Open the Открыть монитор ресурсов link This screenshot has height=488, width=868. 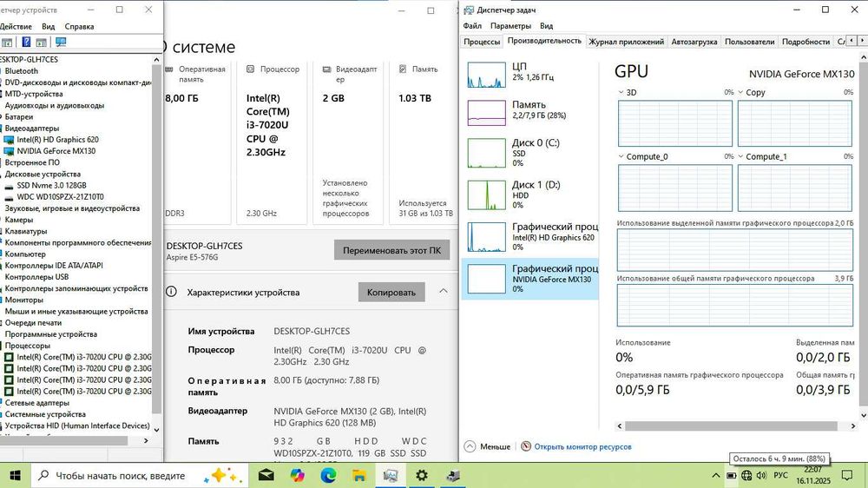[x=582, y=446]
